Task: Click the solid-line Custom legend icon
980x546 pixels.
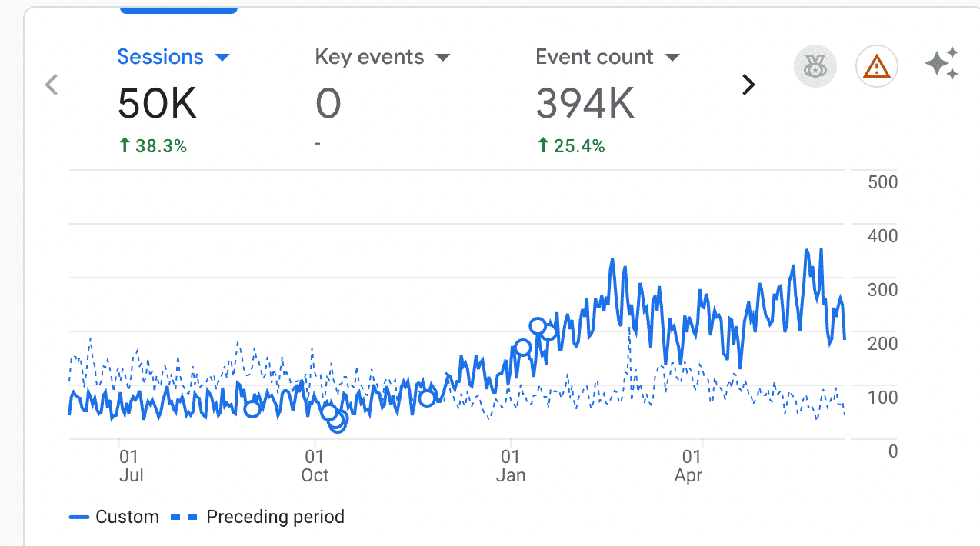Action: coord(78,517)
